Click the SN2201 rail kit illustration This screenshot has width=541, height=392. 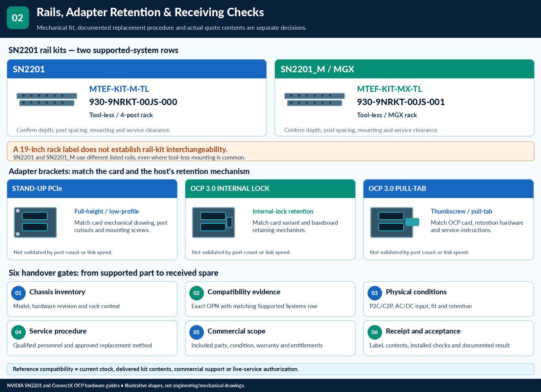coord(47,99)
